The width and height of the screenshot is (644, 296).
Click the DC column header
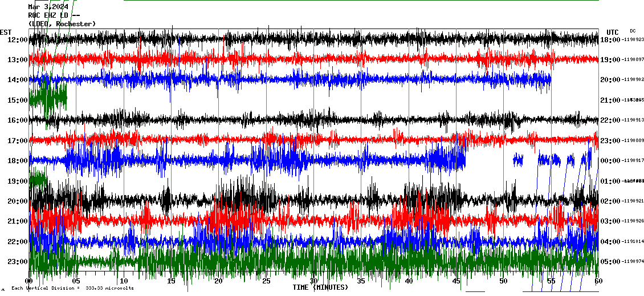[x=633, y=31]
